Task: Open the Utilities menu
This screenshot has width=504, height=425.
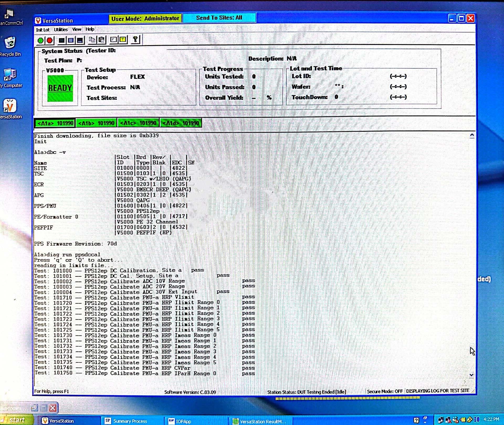Action: (61, 29)
